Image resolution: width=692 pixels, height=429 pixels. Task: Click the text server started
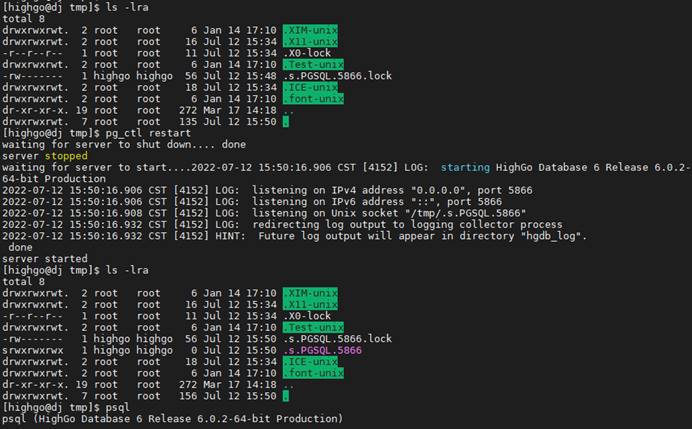(x=45, y=259)
